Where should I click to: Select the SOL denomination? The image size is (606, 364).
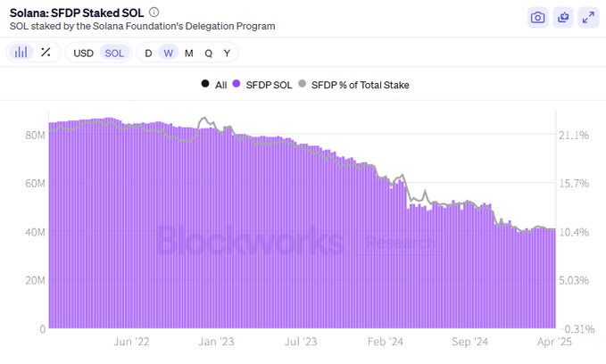pos(114,53)
